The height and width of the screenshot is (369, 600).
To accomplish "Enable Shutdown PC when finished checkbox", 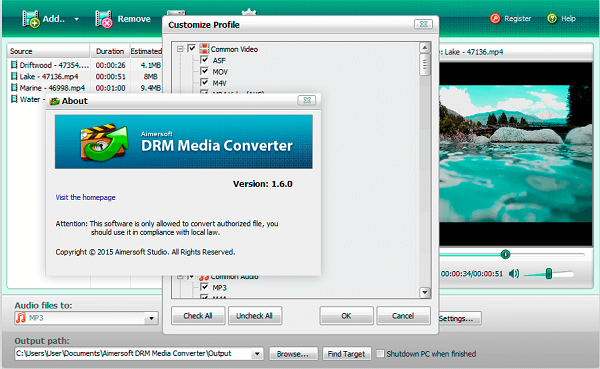I will [380, 354].
